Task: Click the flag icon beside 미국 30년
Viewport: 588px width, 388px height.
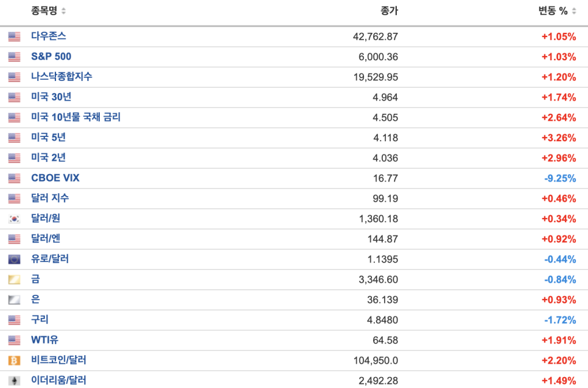Action: (x=14, y=97)
